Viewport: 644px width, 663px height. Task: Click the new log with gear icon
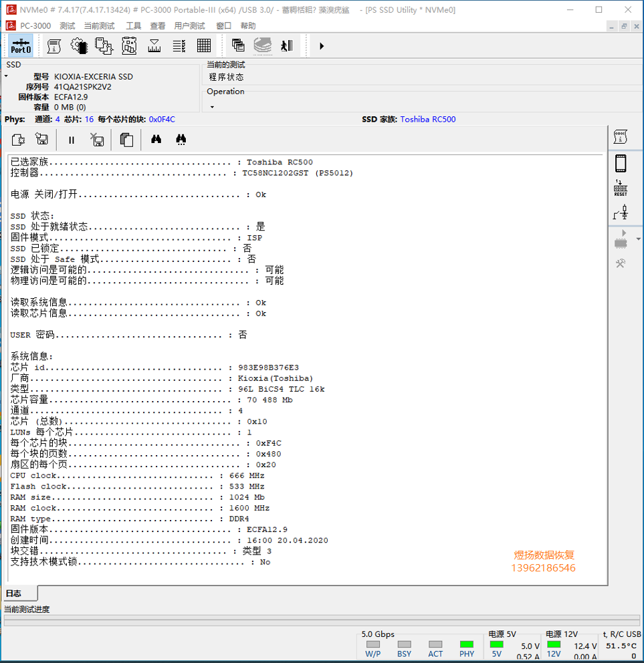(x=18, y=140)
